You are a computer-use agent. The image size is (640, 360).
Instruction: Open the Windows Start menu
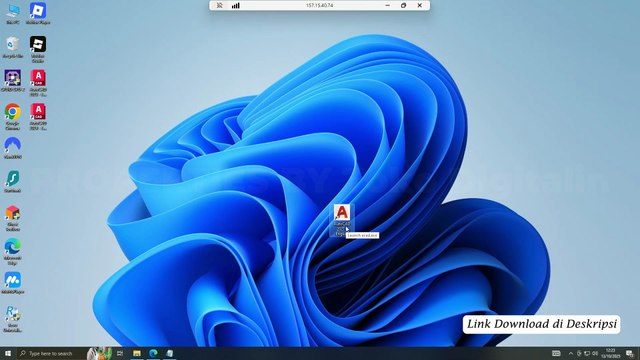coord(7,353)
